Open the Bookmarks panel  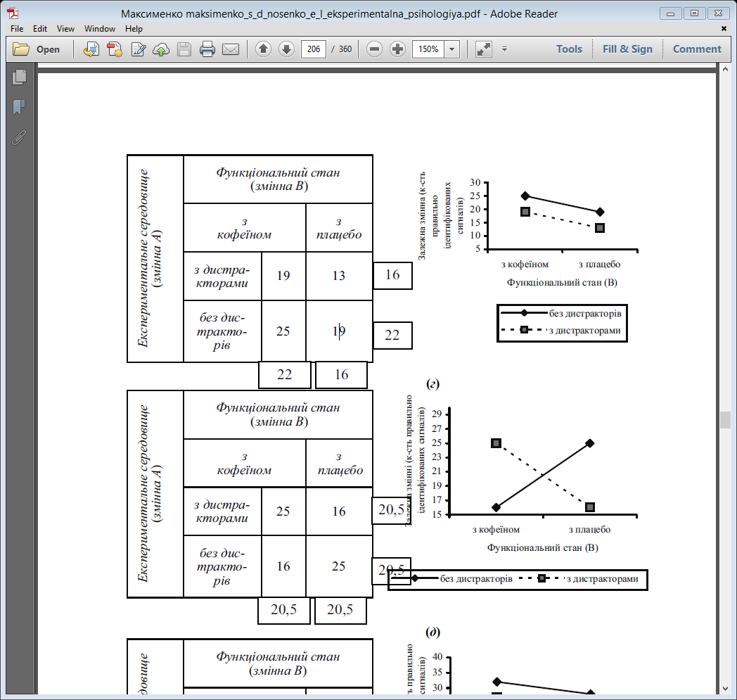click(19, 107)
